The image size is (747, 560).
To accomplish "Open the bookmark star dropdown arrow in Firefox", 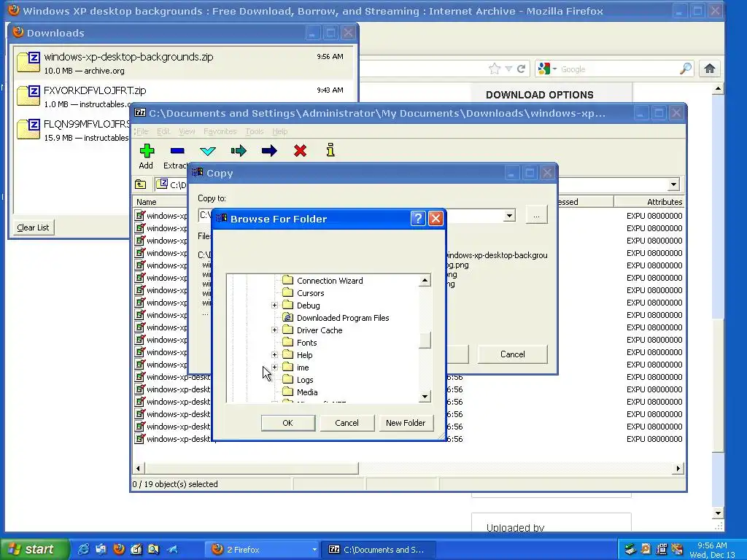I will [x=508, y=69].
